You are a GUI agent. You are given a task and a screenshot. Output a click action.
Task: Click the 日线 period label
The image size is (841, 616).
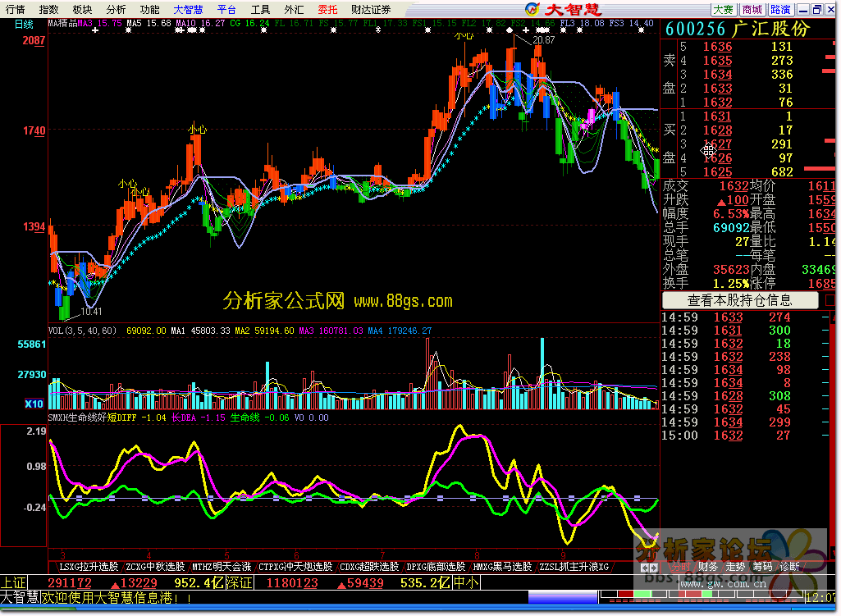[24, 24]
